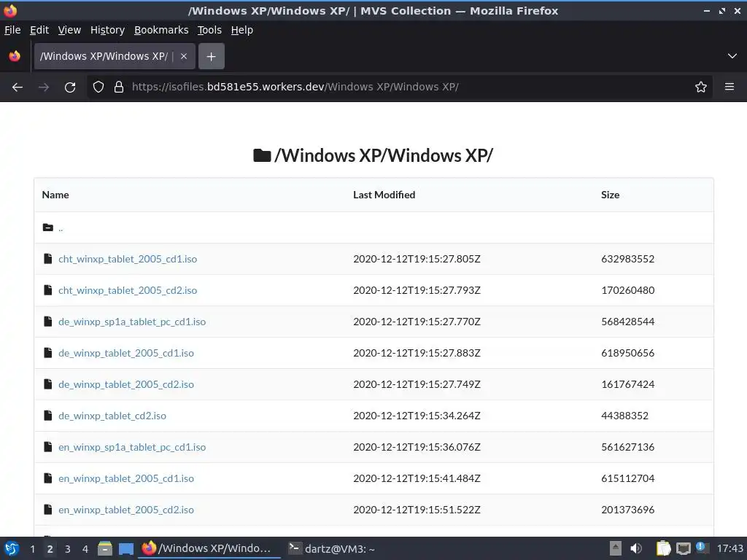Bookmark this page with the star
The width and height of the screenshot is (747, 560).
(701, 87)
